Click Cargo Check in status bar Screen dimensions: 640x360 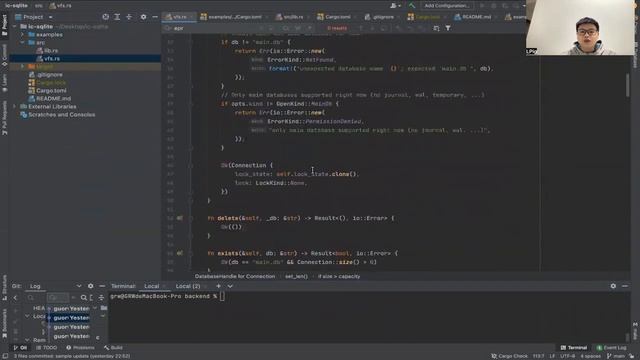(509, 356)
